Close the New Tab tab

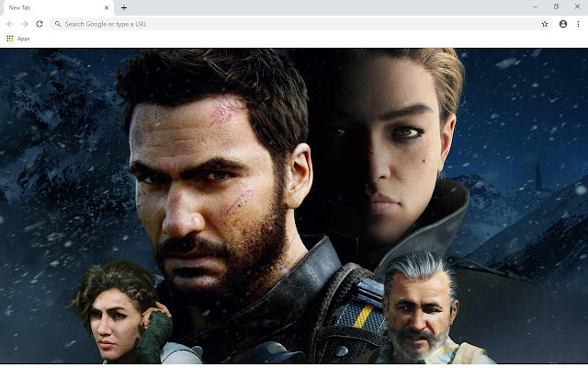pyautogui.click(x=107, y=7)
